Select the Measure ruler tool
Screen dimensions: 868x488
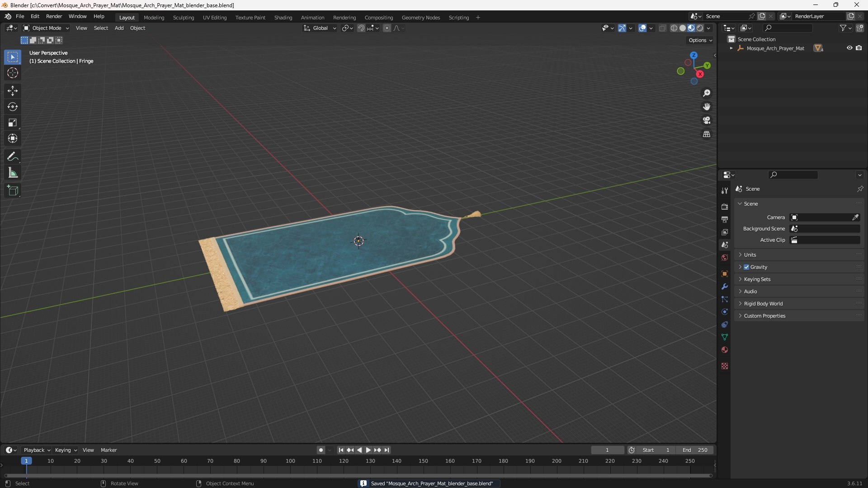point(13,173)
